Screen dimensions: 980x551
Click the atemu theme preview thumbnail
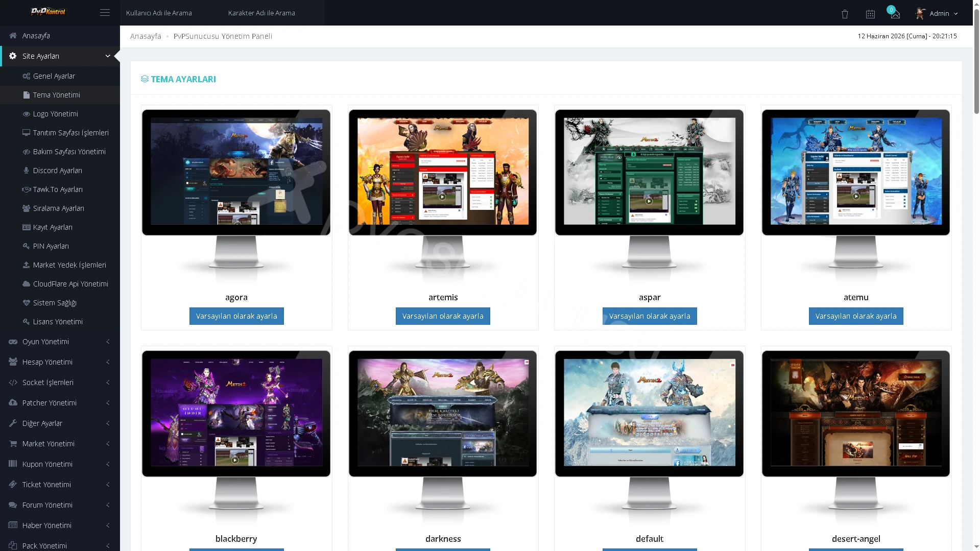coord(856,197)
